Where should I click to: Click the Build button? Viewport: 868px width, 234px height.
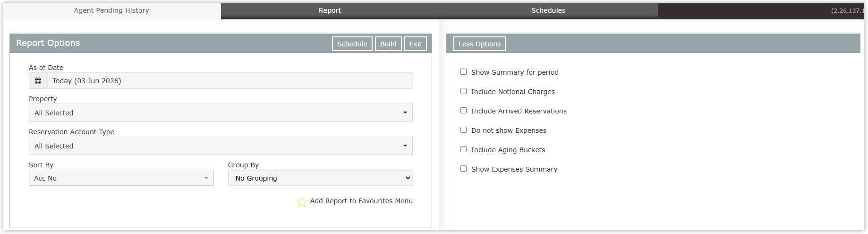[x=388, y=44]
